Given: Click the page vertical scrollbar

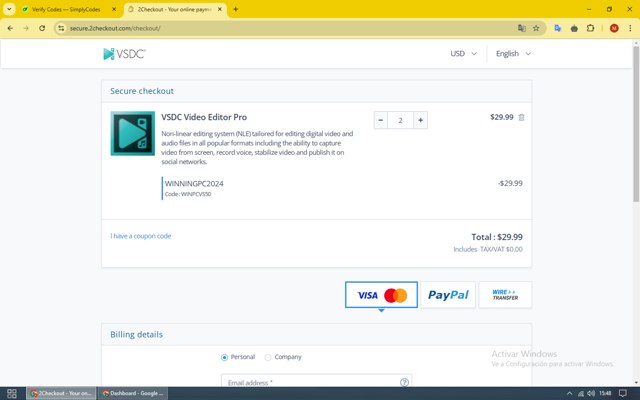Looking at the screenshot, I should (636, 124).
